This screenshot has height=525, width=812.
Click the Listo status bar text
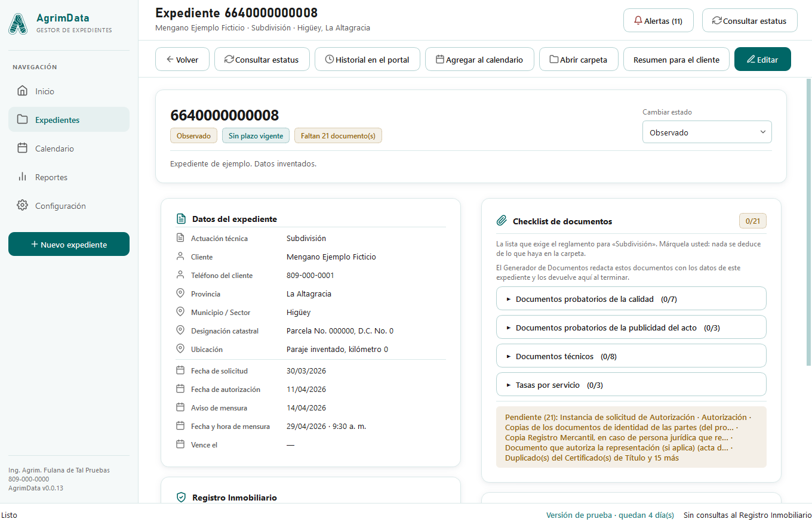[x=9, y=515]
